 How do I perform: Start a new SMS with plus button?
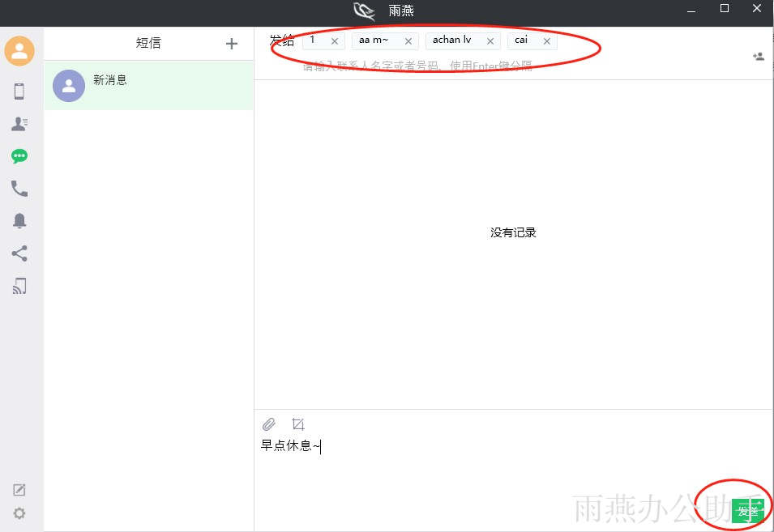click(232, 44)
